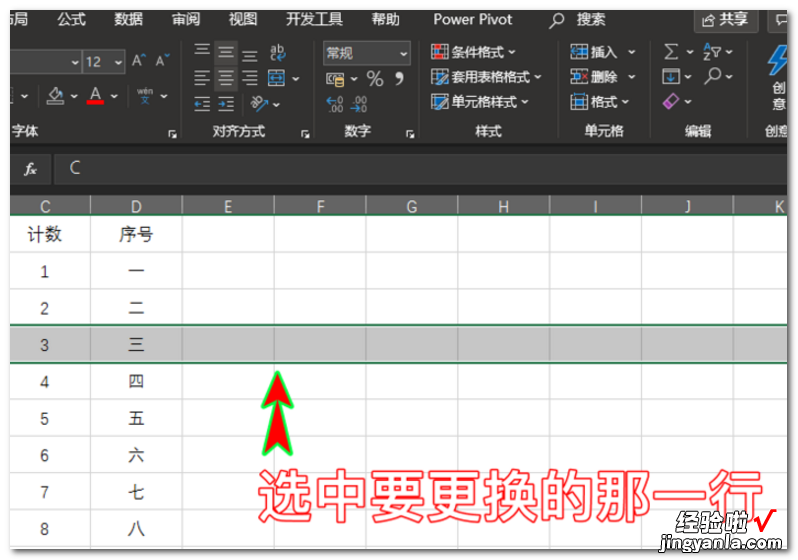Increase decimal places
Viewport: 798px width, 560px height.
click(334, 104)
